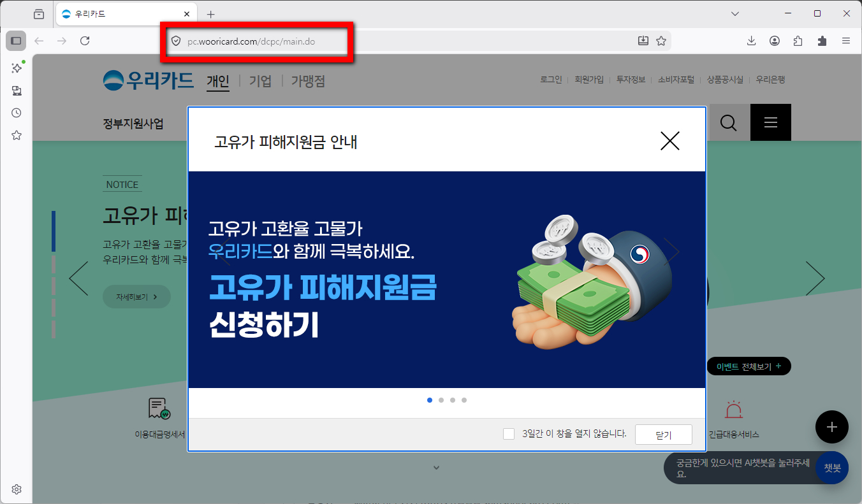Image resolution: width=862 pixels, height=504 pixels.
Task: Open the 로그인 link
Action: 550,79
